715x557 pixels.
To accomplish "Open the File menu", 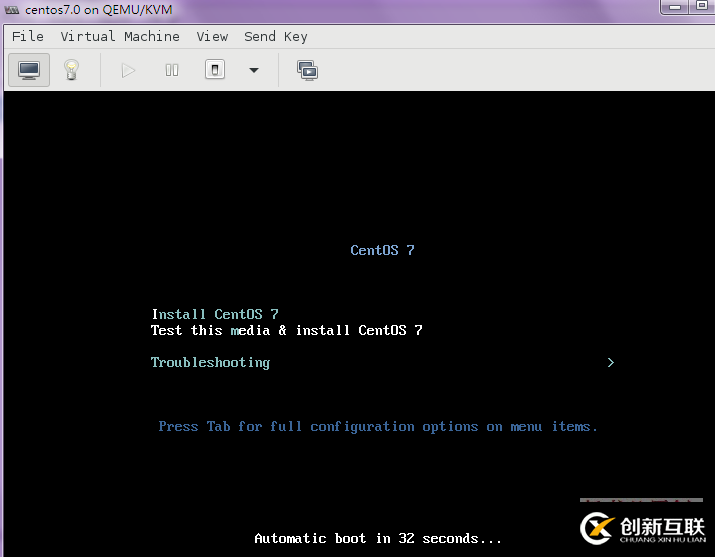I will point(28,36).
